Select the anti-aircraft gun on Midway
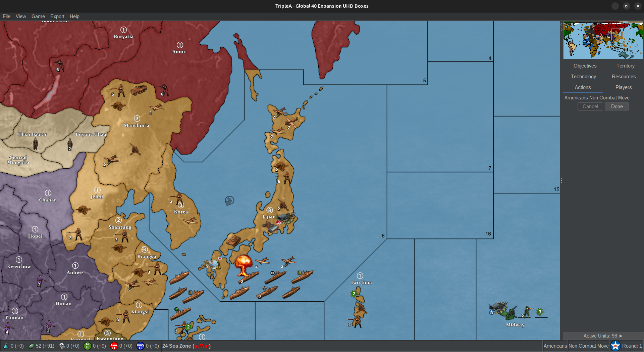644x352 pixels. pos(511,313)
